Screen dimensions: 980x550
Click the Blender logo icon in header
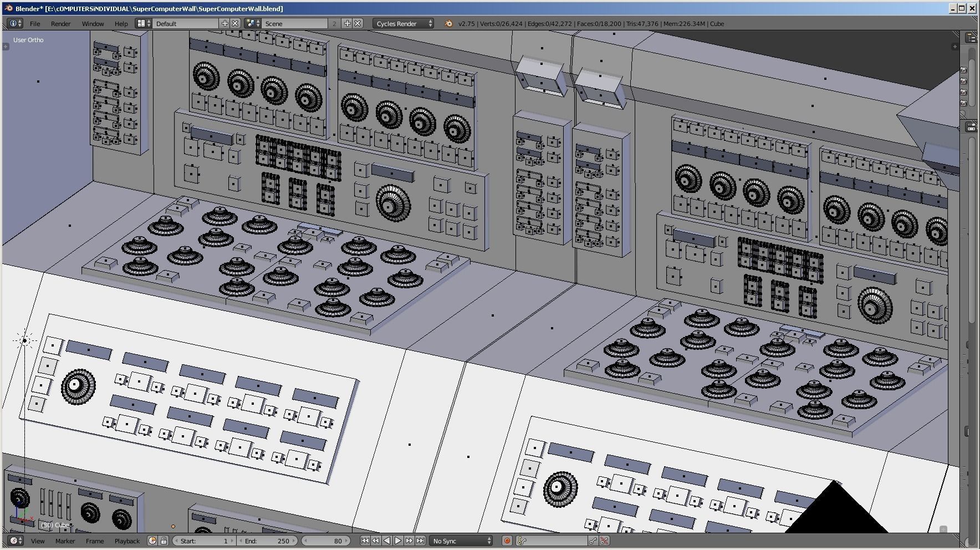(448, 23)
